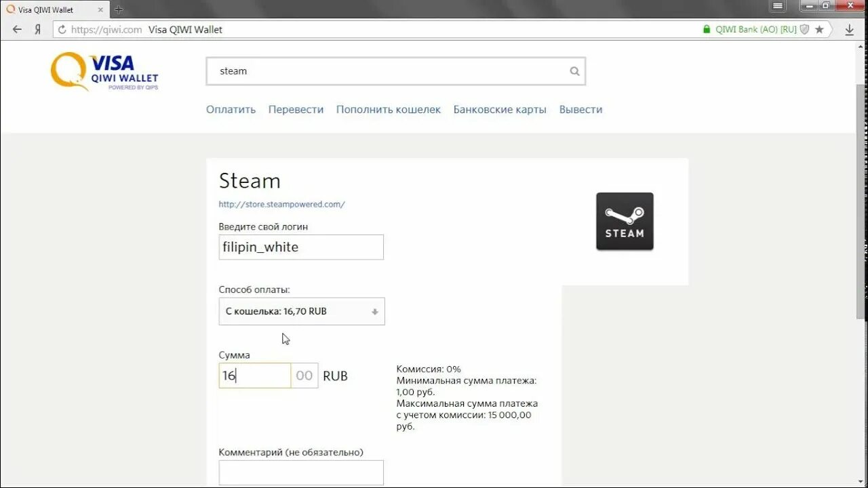Open the Yandex 'Я' home button
The image size is (868, 488).
tap(38, 29)
